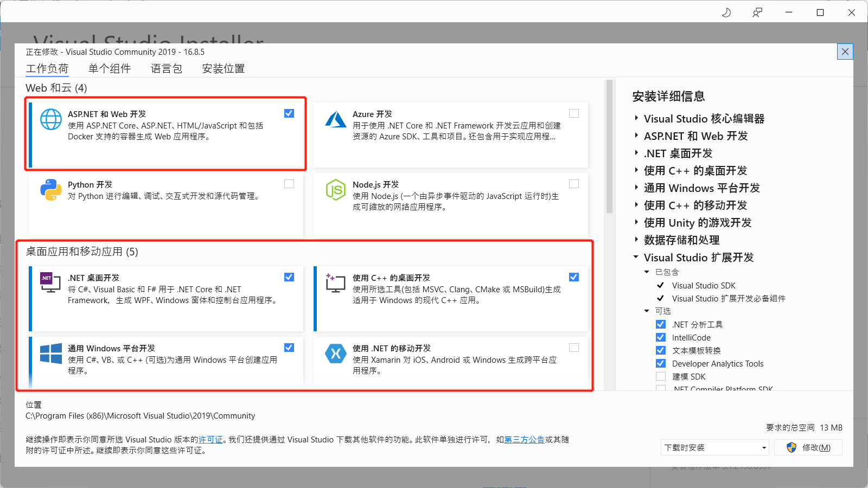Toggle dark mode moon icon in title bar
Viewport: 868px width, 488px height.
point(726,12)
